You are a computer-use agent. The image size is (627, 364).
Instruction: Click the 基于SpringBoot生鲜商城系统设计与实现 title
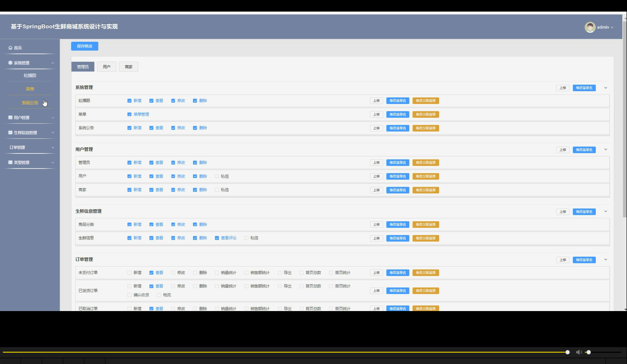64,26
